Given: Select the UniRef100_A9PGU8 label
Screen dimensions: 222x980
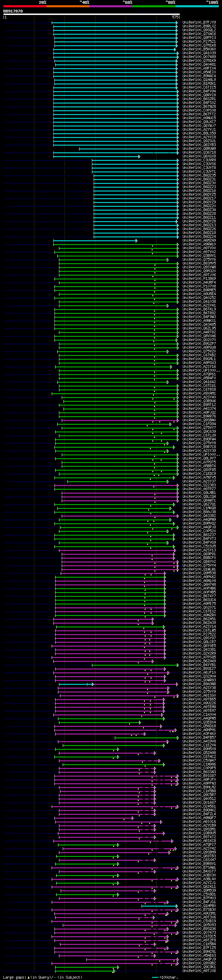Looking at the screenshot, I should click(199, 347).
